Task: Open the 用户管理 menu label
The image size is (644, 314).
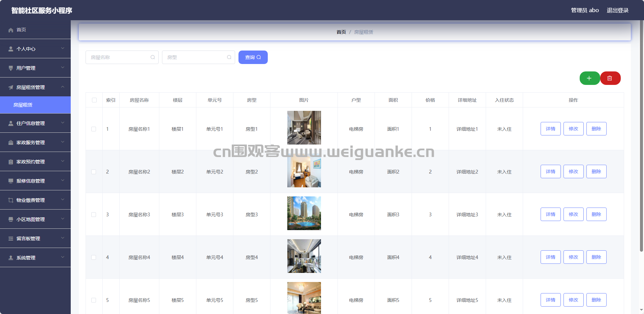Action: (x=26, y=68)
